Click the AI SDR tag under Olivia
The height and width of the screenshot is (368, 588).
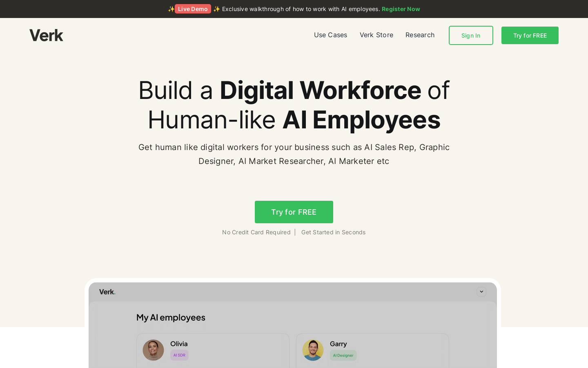coord(179,355)
